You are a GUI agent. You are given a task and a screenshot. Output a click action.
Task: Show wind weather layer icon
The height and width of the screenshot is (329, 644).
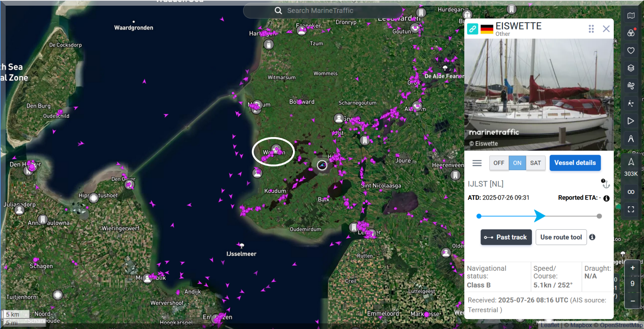[631, 86]
